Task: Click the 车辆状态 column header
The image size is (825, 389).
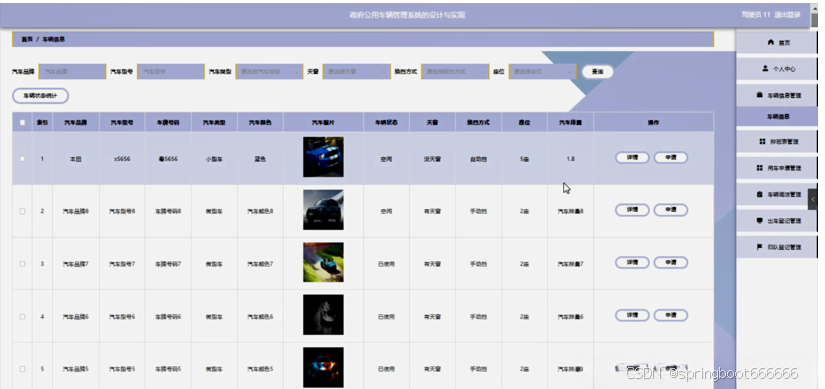Action: coord(386,123)
